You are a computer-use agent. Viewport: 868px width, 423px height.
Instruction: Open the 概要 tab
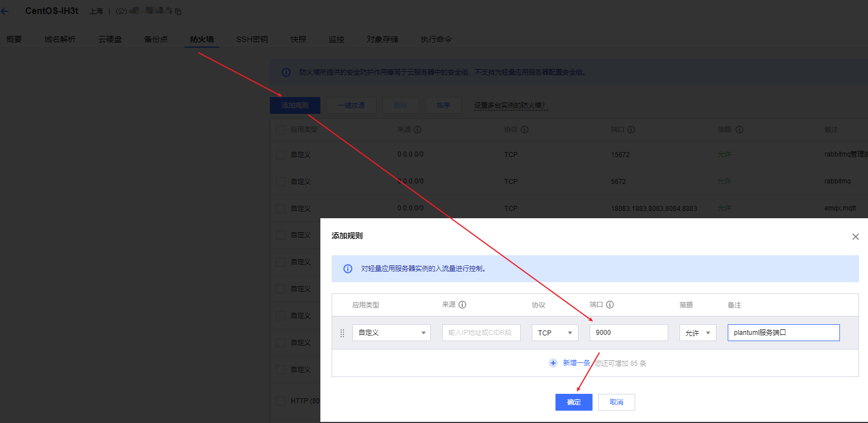(x=14, y=39)
